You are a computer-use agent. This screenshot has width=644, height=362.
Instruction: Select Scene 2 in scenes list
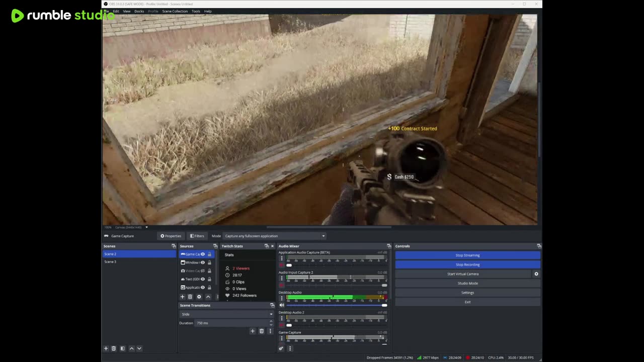(139, 254)
